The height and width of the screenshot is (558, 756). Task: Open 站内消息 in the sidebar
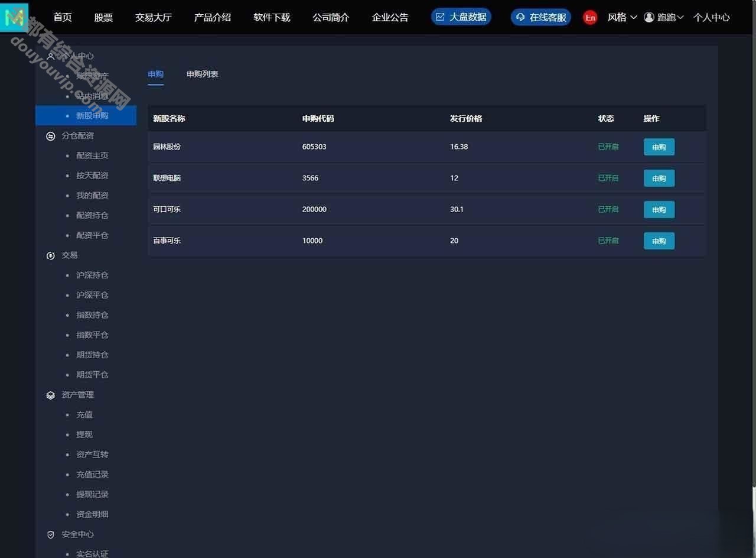pos(92,96)
